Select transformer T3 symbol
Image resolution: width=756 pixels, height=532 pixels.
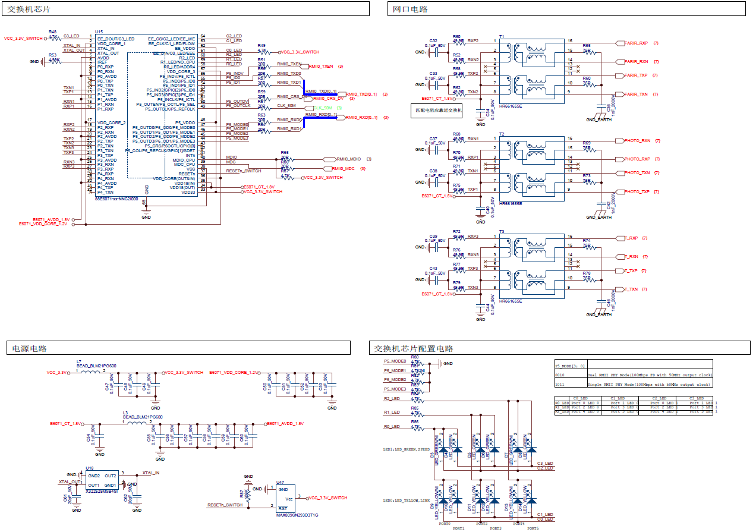[532, 267]
